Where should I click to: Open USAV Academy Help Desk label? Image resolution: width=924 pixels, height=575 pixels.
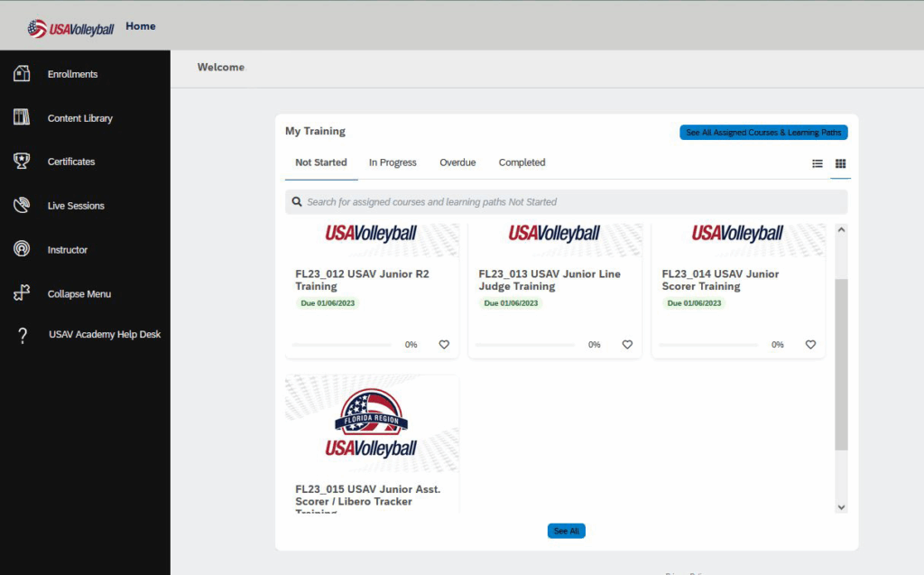coord(105,334)
